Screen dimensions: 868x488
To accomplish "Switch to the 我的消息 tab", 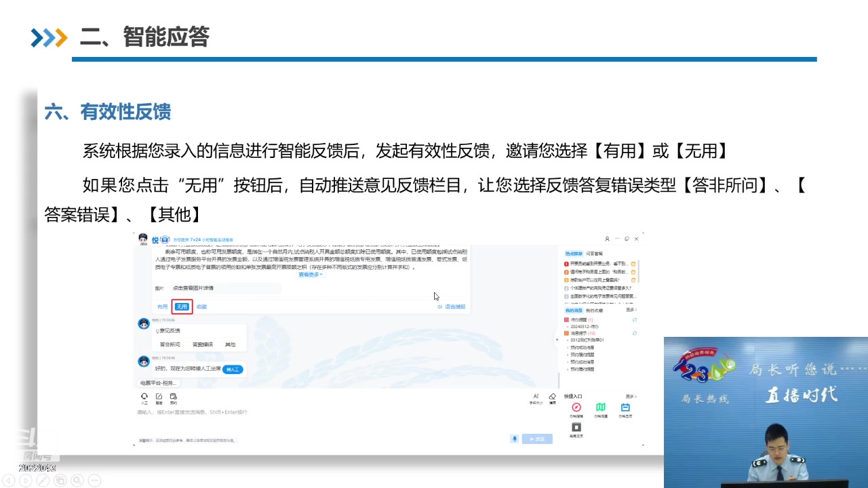I will click(x=574, y=310).
